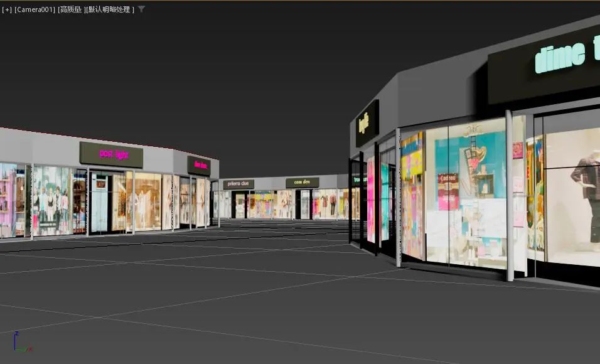Click the XYZ axis gizmo in the corner
Image resolution: width=600 pixels, height=364 pixels.
click(x=22, y=342)
